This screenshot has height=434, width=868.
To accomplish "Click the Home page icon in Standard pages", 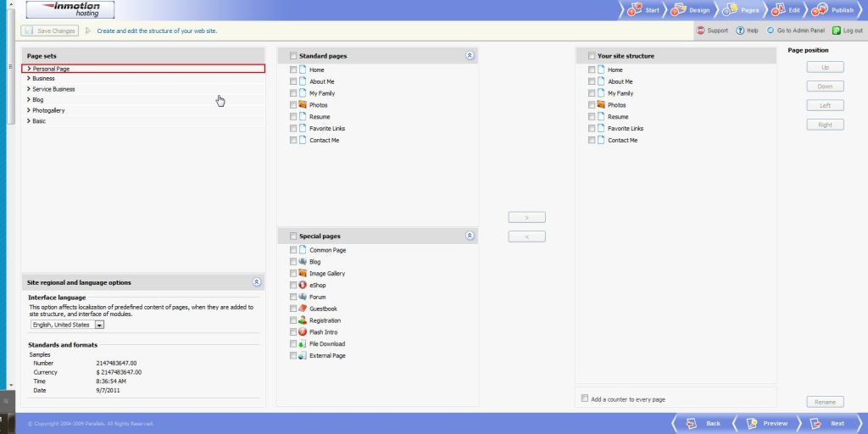I will pyautogui.click(x=303, y=70).
